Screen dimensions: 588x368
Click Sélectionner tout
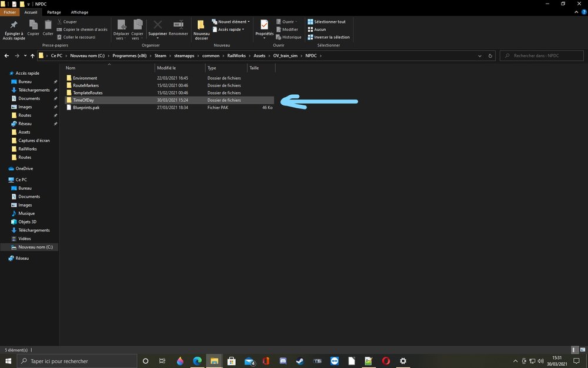click(x=326, y=22)
